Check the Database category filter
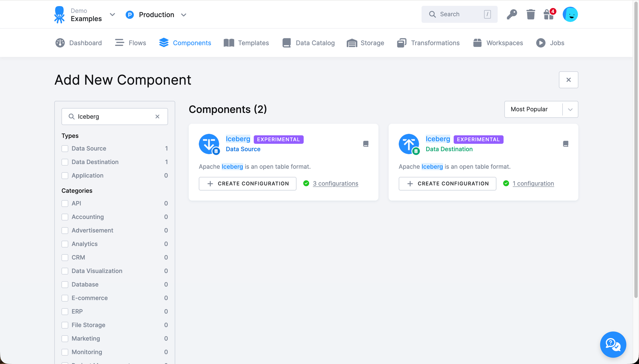This screenshot has height=364, width=639. [x=65, y=284]
